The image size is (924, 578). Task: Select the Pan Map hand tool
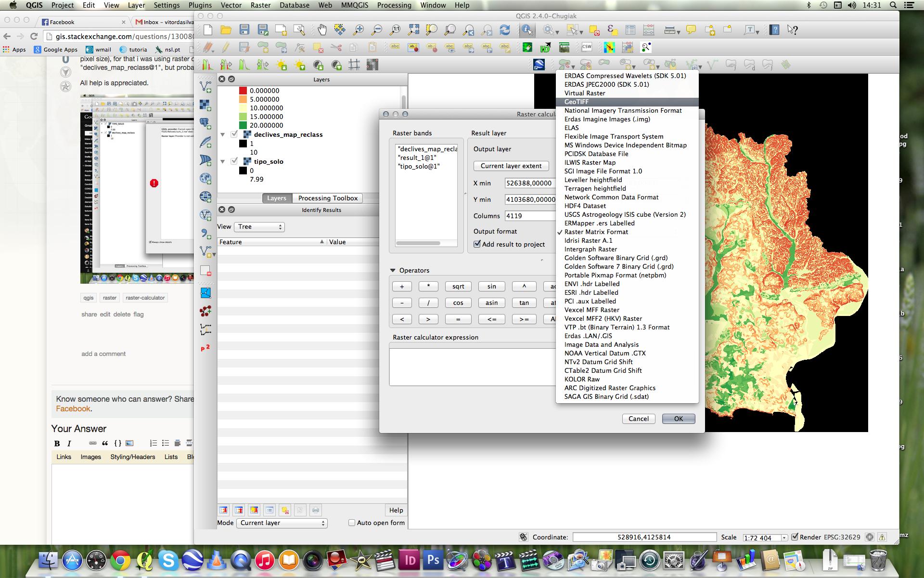(321, 30)
